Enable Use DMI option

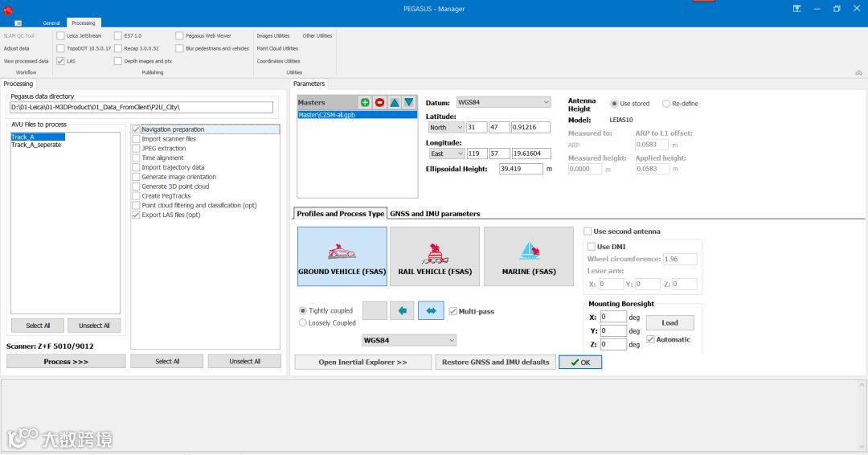[x=592, y=246]
